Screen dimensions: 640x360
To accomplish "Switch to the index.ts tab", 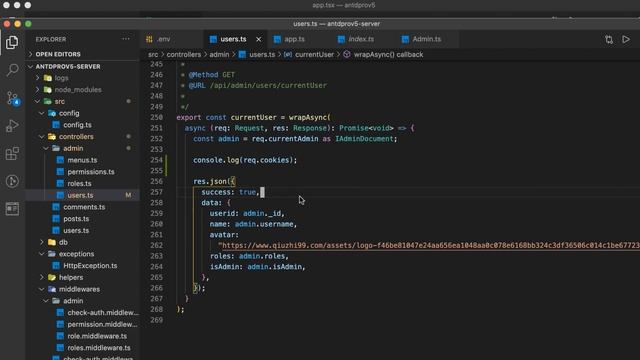I will coord(361,39).
